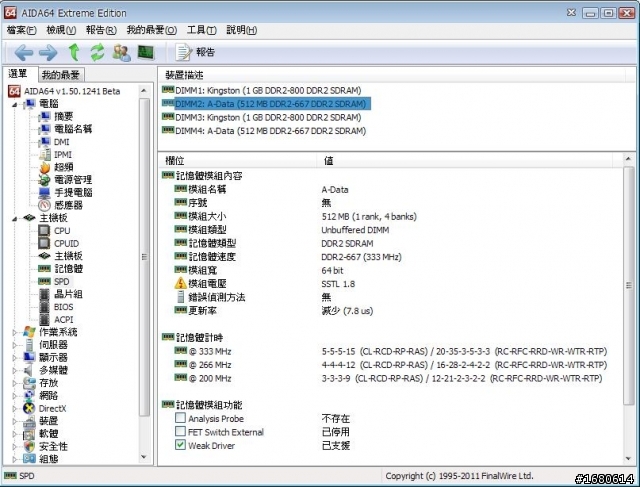Click the 安全性 shield icon
Image resolution: width=640 pixels, height=487 pixels.
(x=29, y=446)
